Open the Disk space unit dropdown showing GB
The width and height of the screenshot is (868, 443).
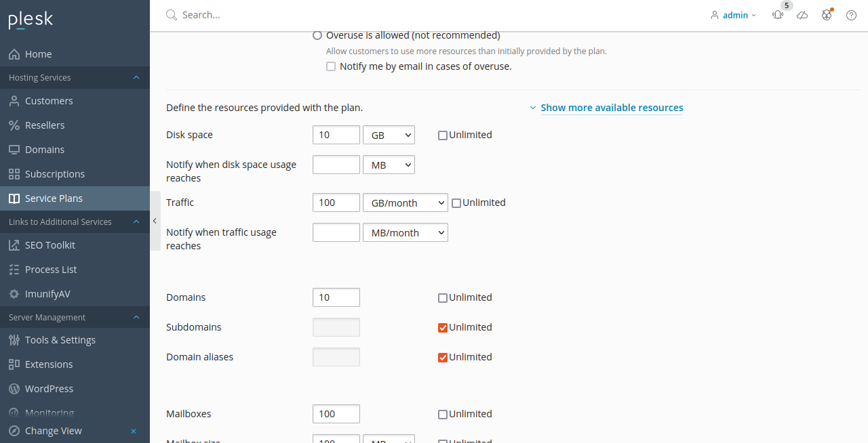pos(389,135)
